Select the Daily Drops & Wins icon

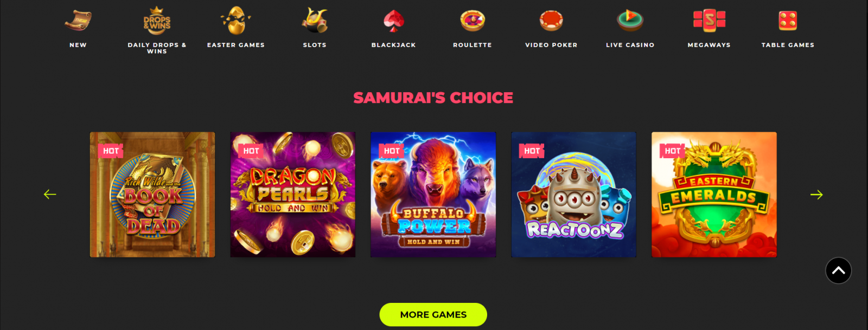[x=157, y=20]
